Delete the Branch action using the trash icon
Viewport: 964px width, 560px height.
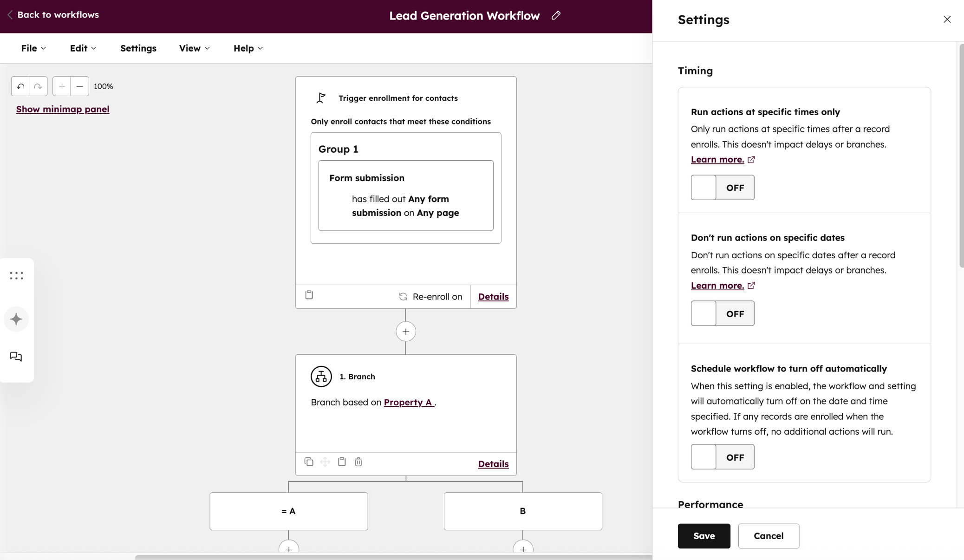point(358,462)
